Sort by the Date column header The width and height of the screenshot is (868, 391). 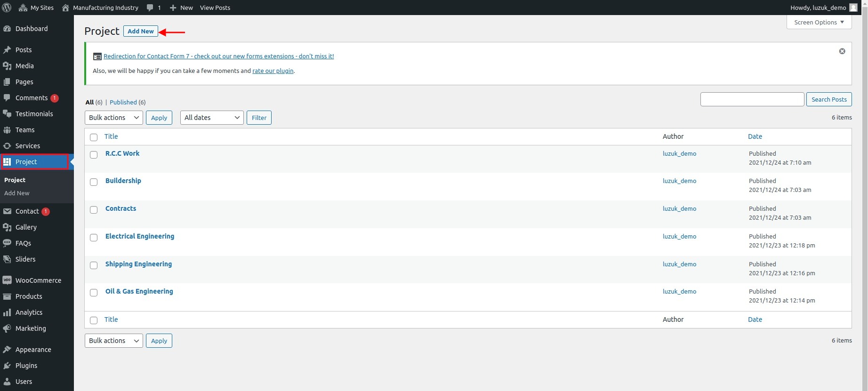(x=755, y=136)
